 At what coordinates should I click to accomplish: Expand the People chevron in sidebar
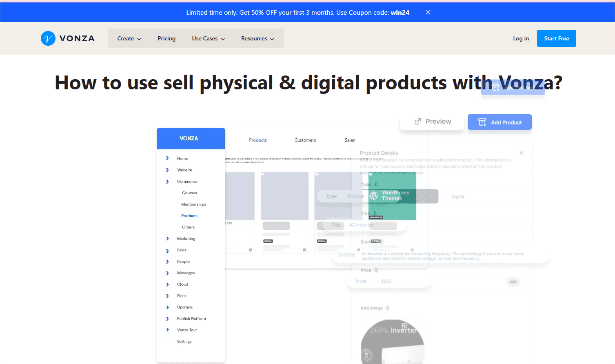[x=167, y=262]
